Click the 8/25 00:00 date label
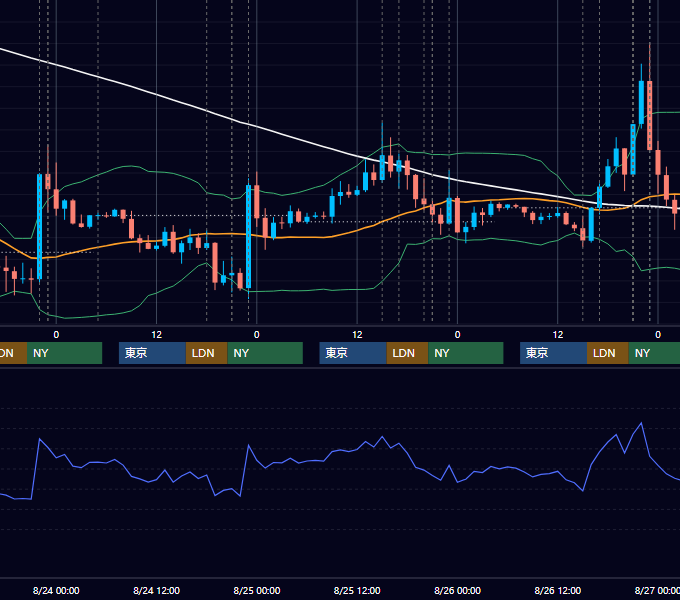This screenshot has height=600, width=680. 257,590
